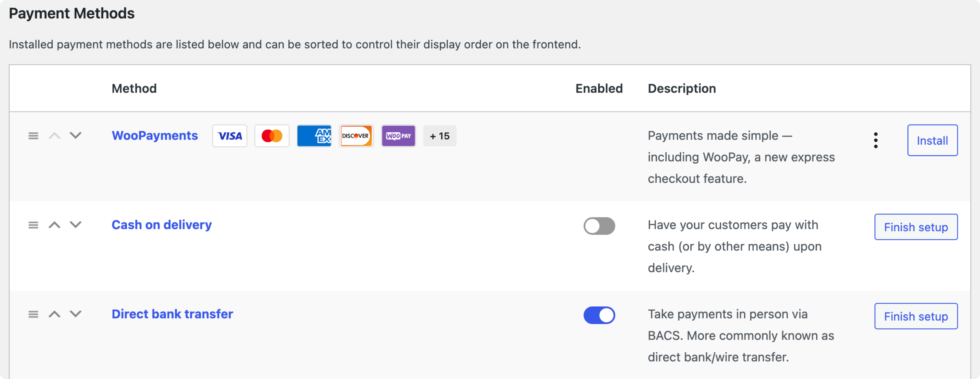Click the drag handle beside WooPayments
The width and height of the screenshot is (980, 379).
[x=33, y=136]
